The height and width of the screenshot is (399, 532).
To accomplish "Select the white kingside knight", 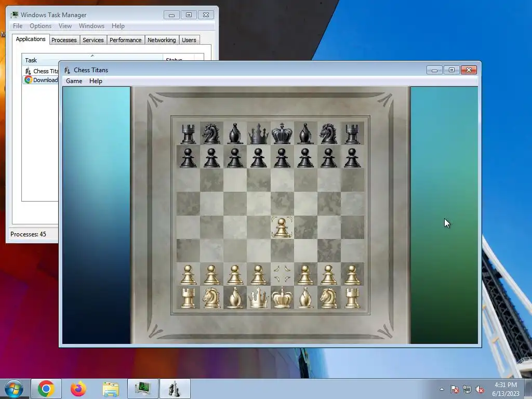I will (x=328, y=298).
